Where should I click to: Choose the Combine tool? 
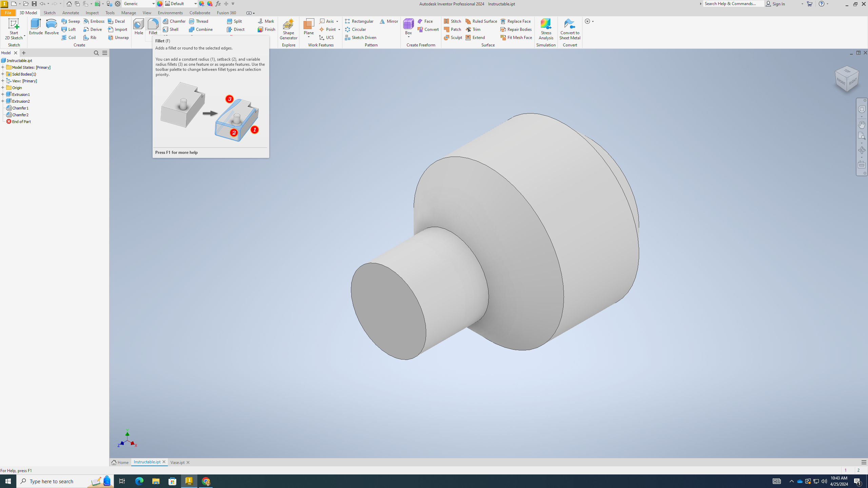pyautogui.click(x=201, y=29)
